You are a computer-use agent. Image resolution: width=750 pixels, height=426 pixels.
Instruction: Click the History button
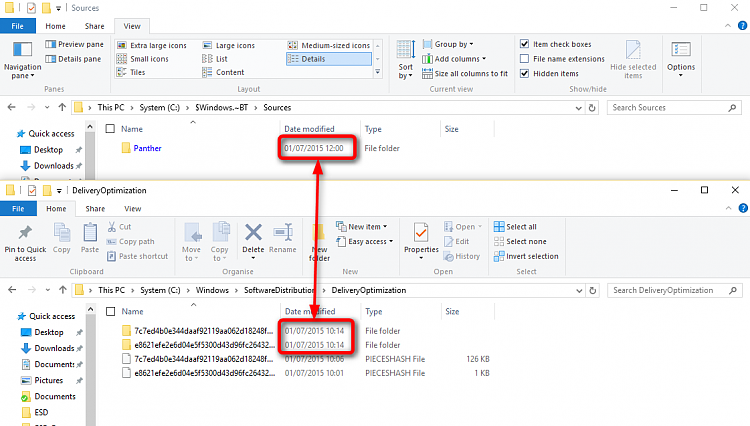pos(462,256)
